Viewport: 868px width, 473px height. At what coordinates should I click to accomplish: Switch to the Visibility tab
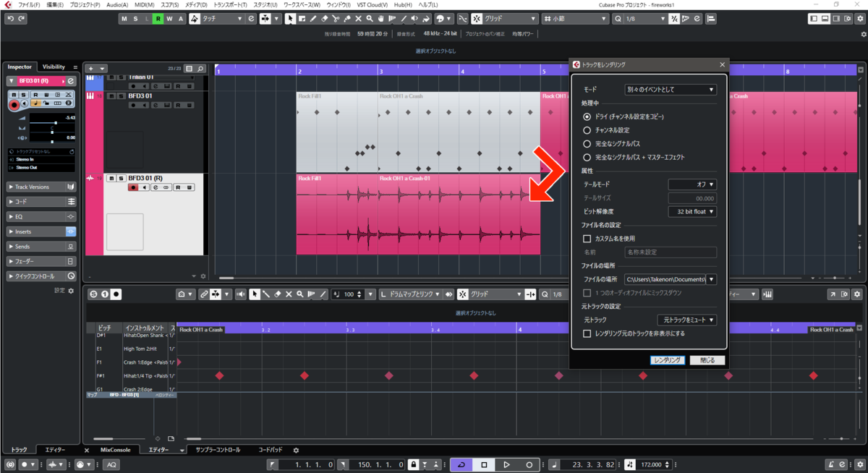[x=54, y=67]
